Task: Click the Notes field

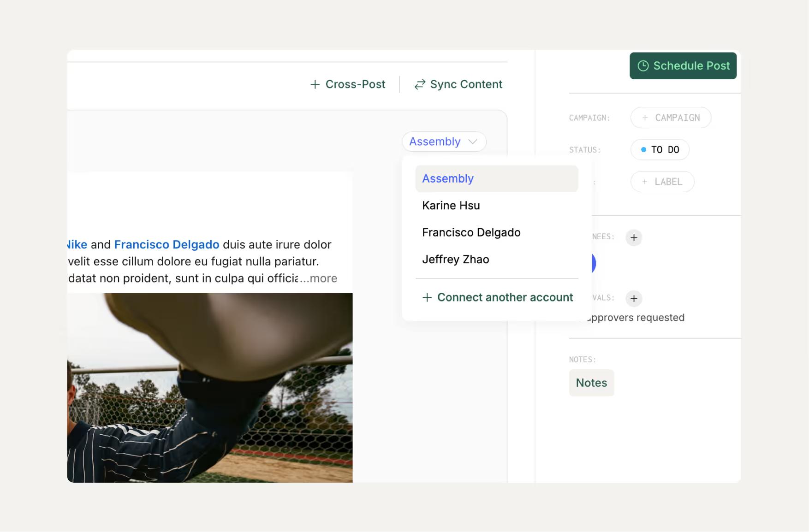Action: [591, 383]
